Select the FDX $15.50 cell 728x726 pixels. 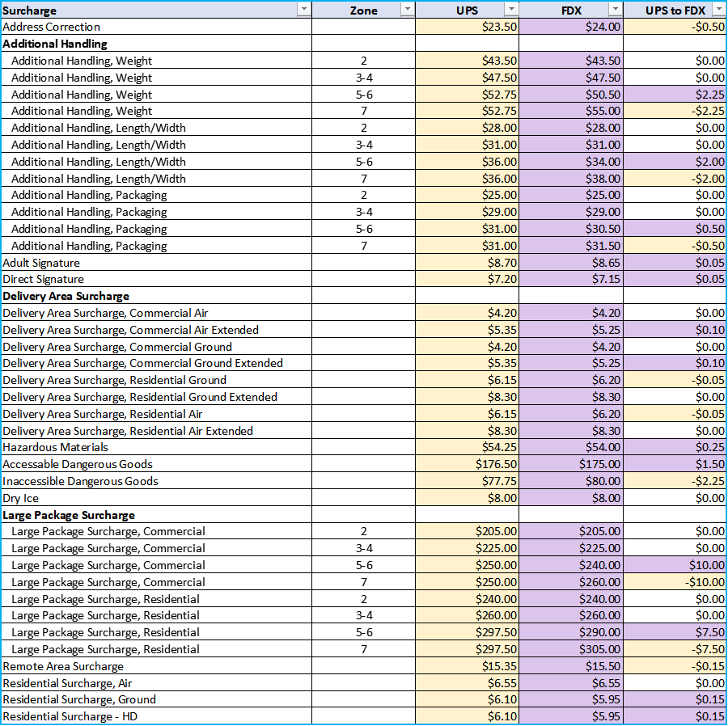(x=571, y=665)
